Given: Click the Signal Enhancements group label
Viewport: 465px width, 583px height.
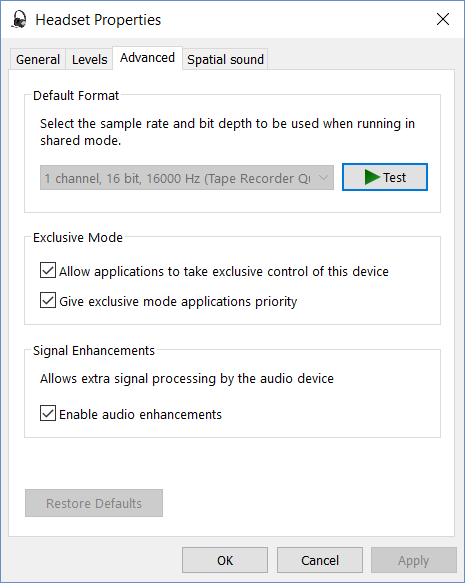Looking at the screenshot, I should 94,351.
